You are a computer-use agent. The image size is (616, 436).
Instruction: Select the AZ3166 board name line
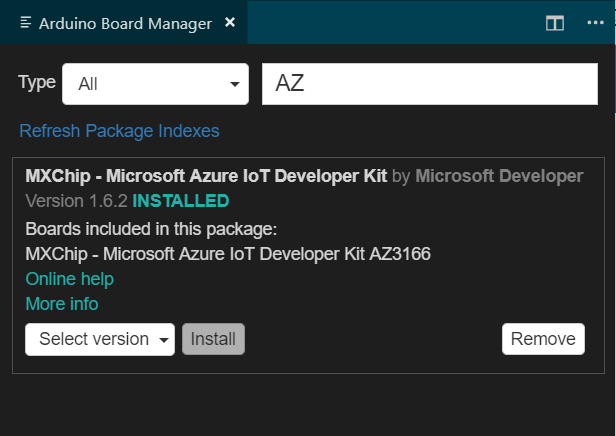pos(228,254)
